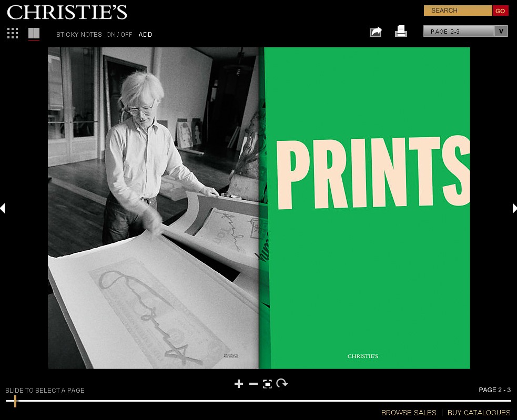Expand page list with the V arrow
Viewport: 517px width, 420px height.
pyautogui.click(x=501, y=32)
